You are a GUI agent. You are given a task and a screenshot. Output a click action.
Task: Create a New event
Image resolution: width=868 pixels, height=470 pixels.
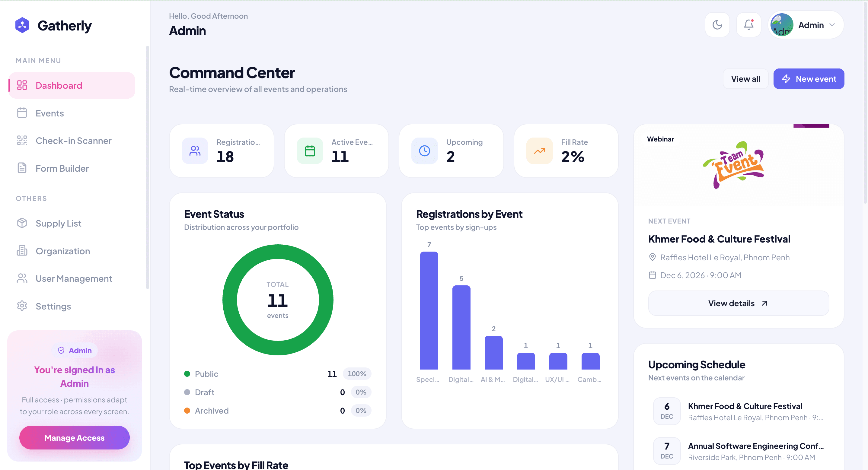pos(808,79)
